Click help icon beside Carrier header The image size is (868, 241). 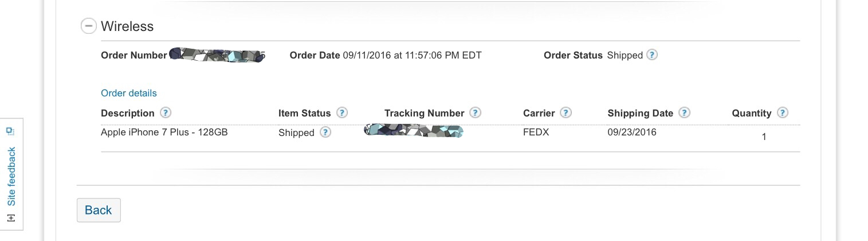[x=565, y=112]
